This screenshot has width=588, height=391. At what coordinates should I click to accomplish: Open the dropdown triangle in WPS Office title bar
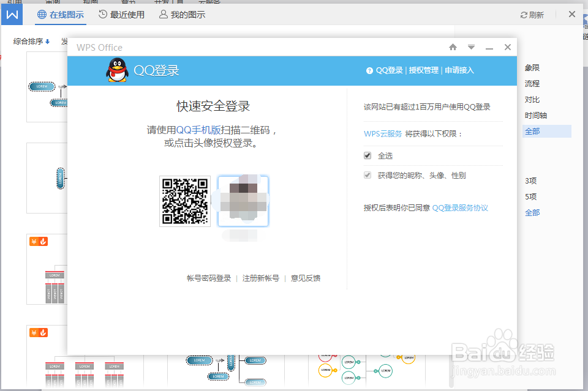tap(472, 47)
